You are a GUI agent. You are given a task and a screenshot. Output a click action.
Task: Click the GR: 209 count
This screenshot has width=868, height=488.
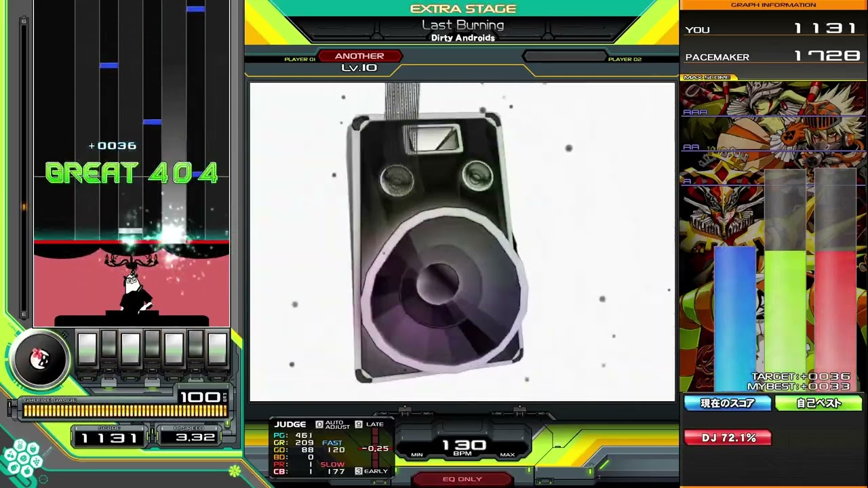(x=294, y=443)
